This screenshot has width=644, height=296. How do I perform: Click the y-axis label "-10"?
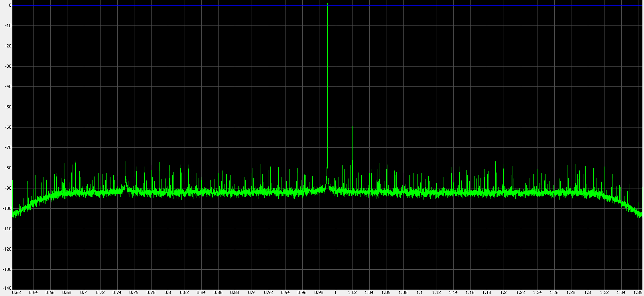[x=8, y=26]
